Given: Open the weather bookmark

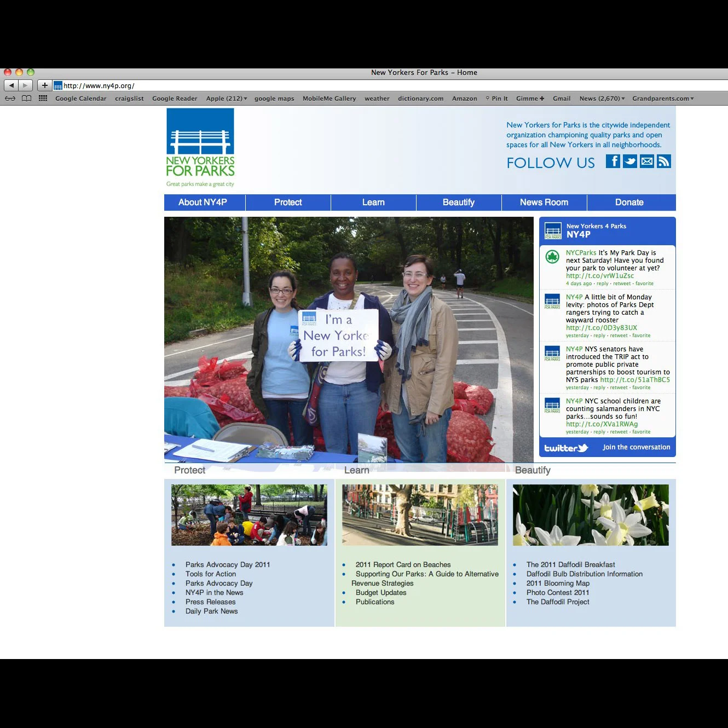Looking at the screenshot, I should [377, 99].
